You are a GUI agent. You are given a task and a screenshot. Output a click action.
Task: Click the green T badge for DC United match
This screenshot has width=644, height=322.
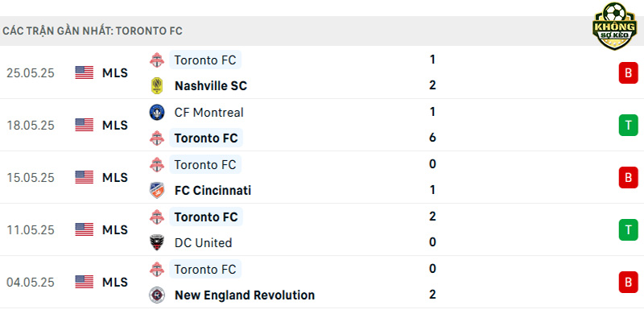point(628,229)
